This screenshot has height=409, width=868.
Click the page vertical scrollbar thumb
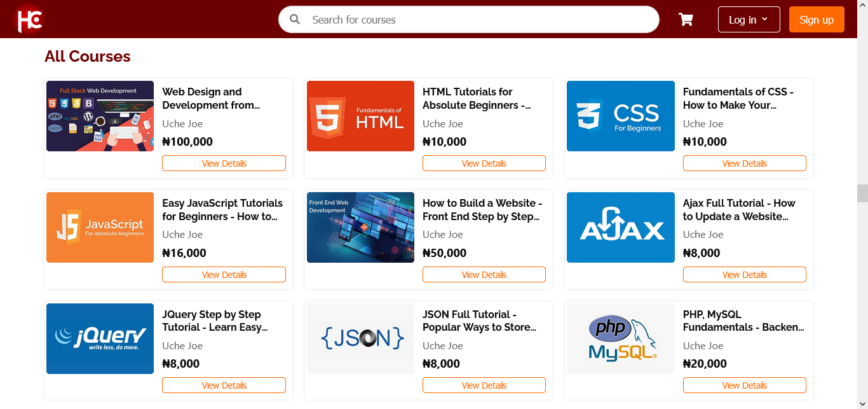click(x=862, y=193)
